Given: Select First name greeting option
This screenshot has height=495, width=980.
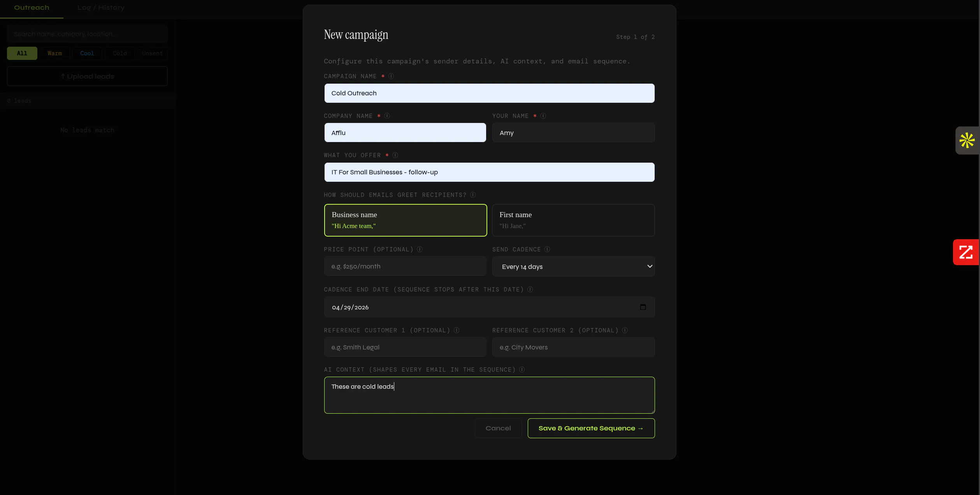Looking at the screenshot, I should pos(573,220).
